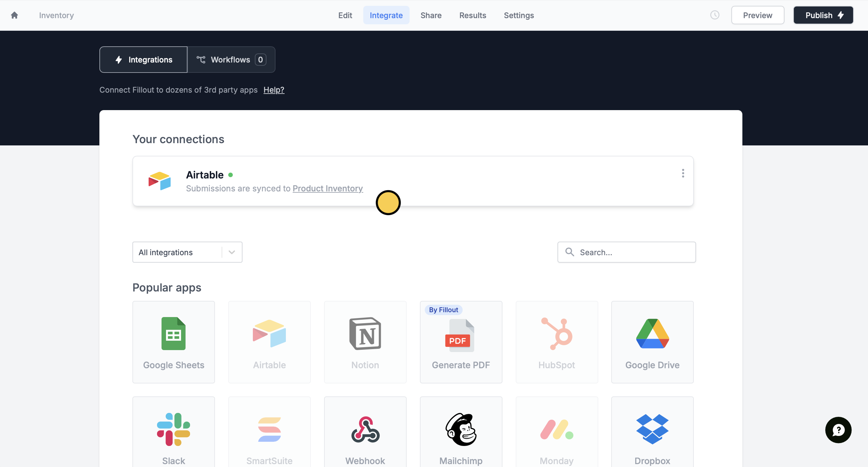This screenshot has width=868, height=467.
Task: Focus the Search integrations field
Action: (626, 252)
